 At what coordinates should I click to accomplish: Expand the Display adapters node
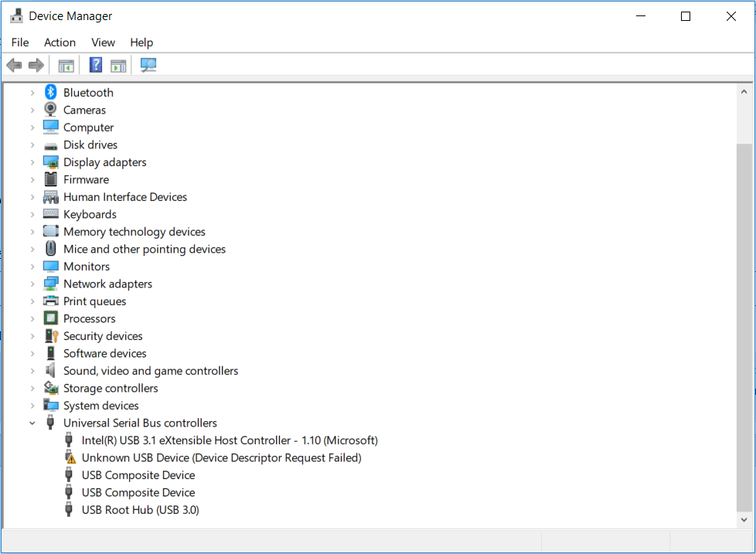click(32, 162)
